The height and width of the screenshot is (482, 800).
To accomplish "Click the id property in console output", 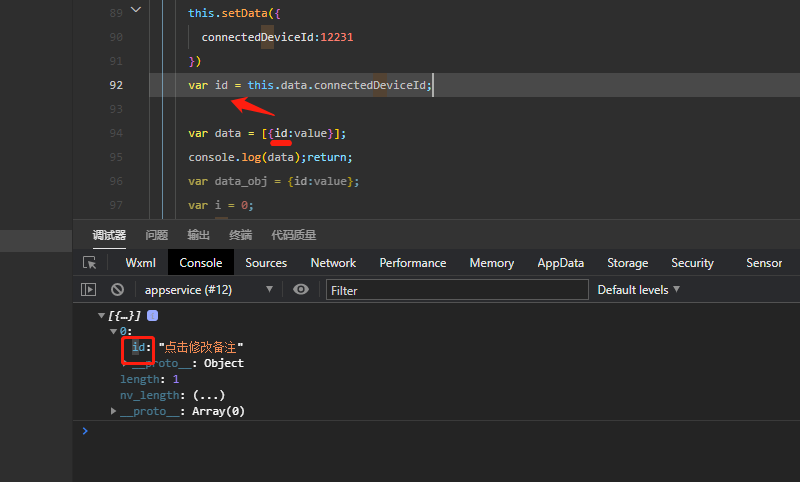I will (x=139, y=348).
